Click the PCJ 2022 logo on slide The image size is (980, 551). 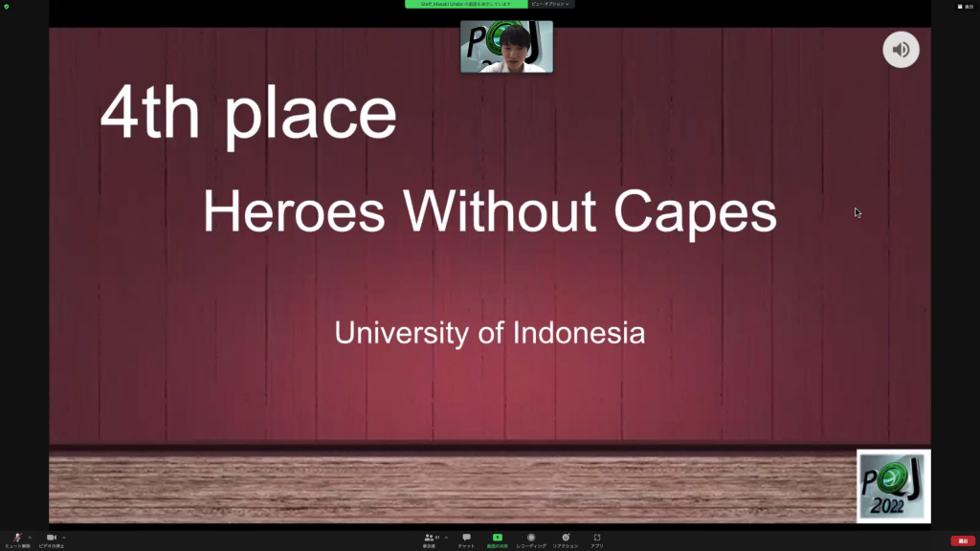click(x=893, y=486)
